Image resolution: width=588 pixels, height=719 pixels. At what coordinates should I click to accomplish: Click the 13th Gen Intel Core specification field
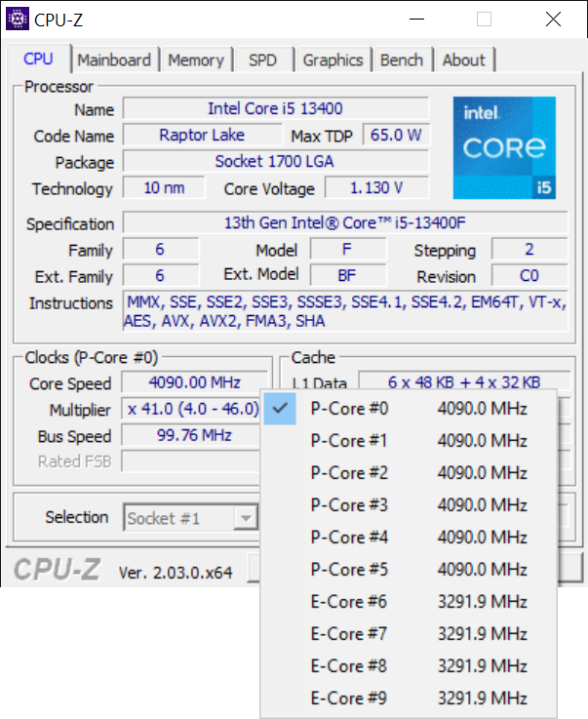tap(345, 222)
